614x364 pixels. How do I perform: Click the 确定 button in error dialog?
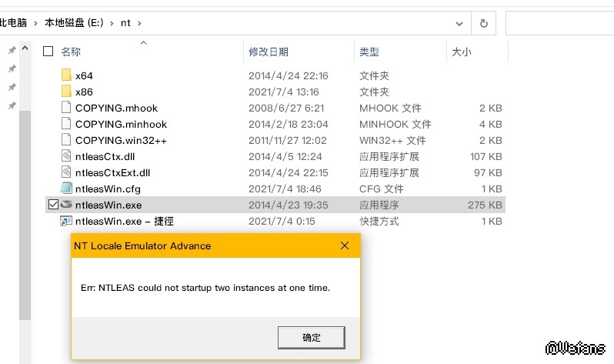click(x=312, y=338)
